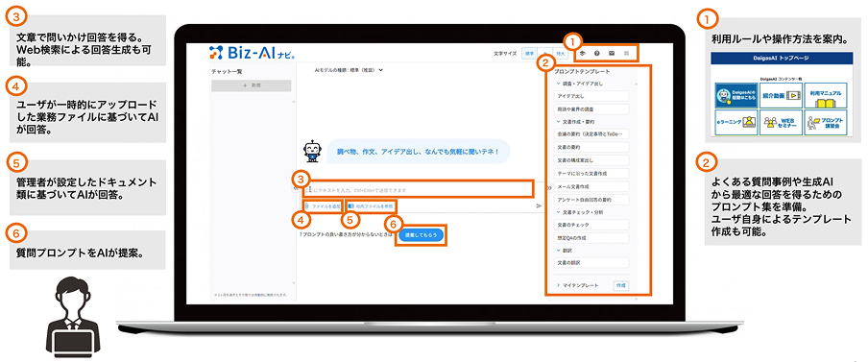Select the 文書の要約 template

tap(591, 148)
